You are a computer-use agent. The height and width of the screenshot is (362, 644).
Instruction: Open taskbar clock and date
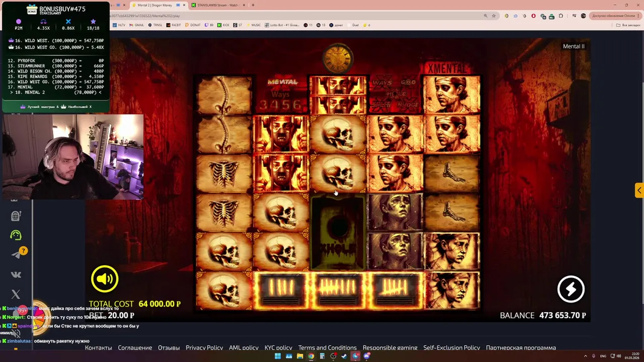(x=632, y=356)
